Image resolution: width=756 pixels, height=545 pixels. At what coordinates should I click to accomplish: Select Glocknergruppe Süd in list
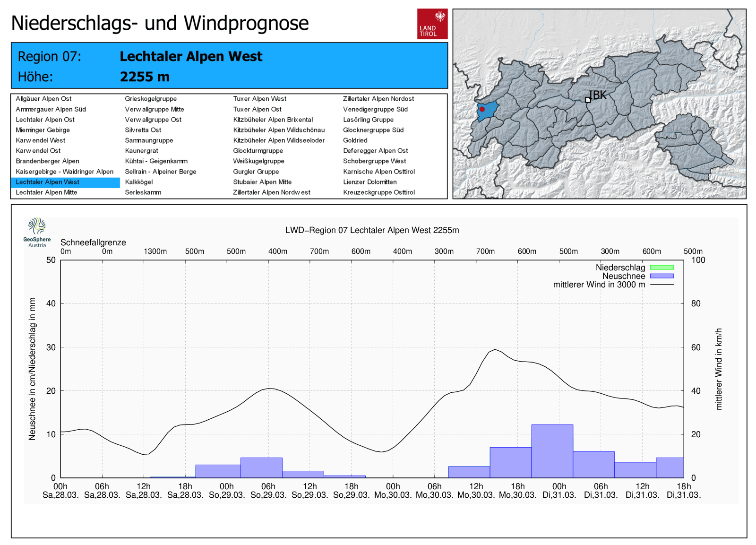(373, 130)
